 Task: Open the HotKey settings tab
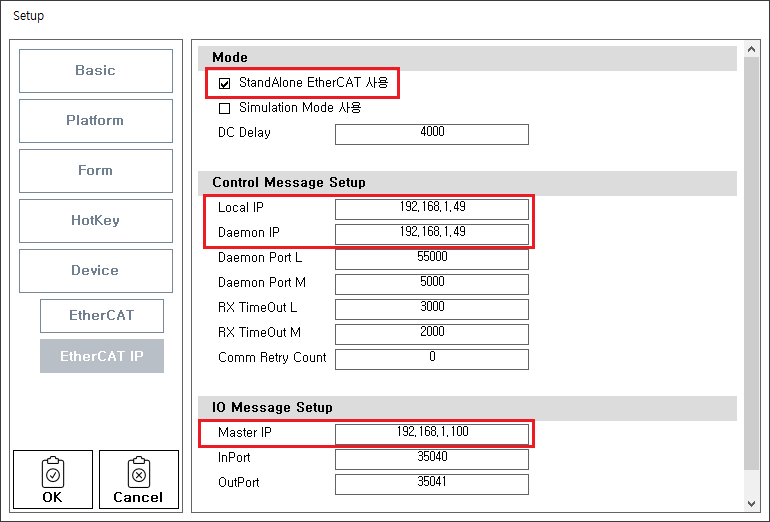(x=96, y=221)
